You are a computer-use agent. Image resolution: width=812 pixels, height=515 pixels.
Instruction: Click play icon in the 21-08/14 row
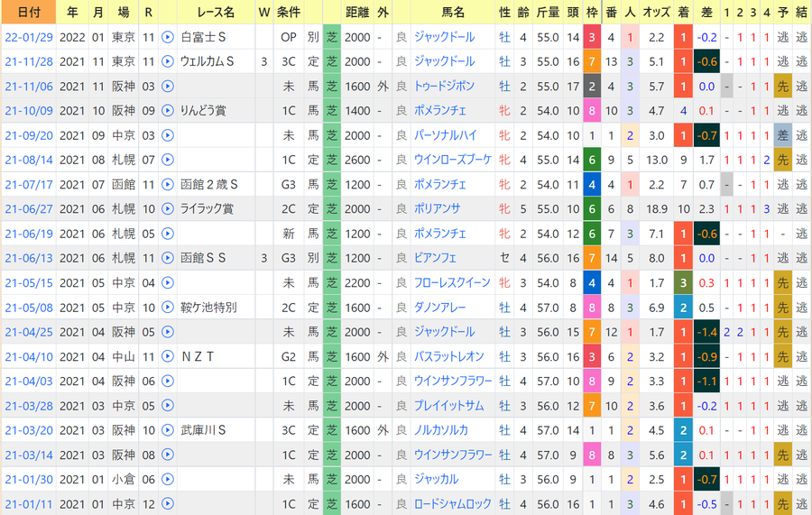coord(167,160)
